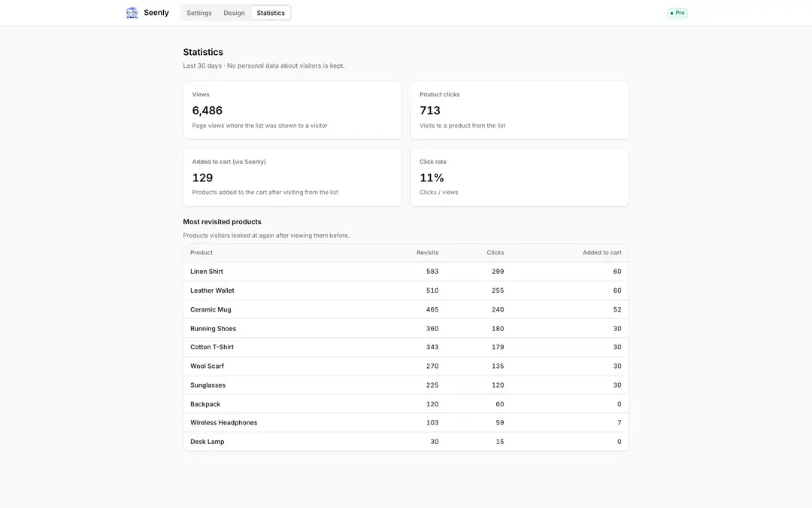Click the Most revisited products heading
The width and height of the screenshot is (812, 508).
click(x=222, y=222)
